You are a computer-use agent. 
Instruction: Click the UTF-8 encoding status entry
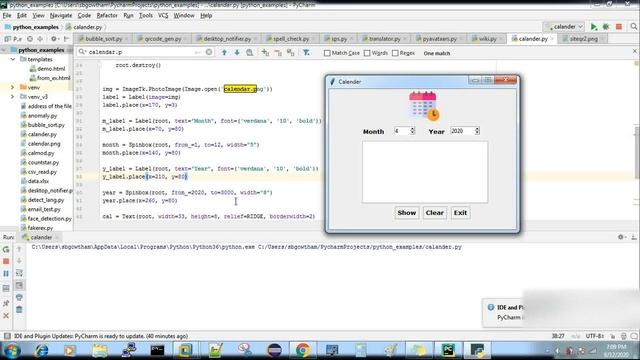tap(594, 336)
